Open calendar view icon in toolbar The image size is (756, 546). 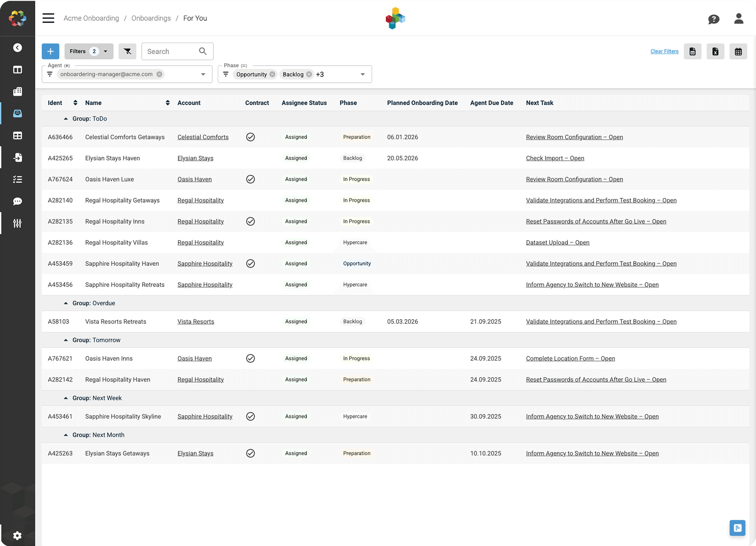(x=738, y=51)
